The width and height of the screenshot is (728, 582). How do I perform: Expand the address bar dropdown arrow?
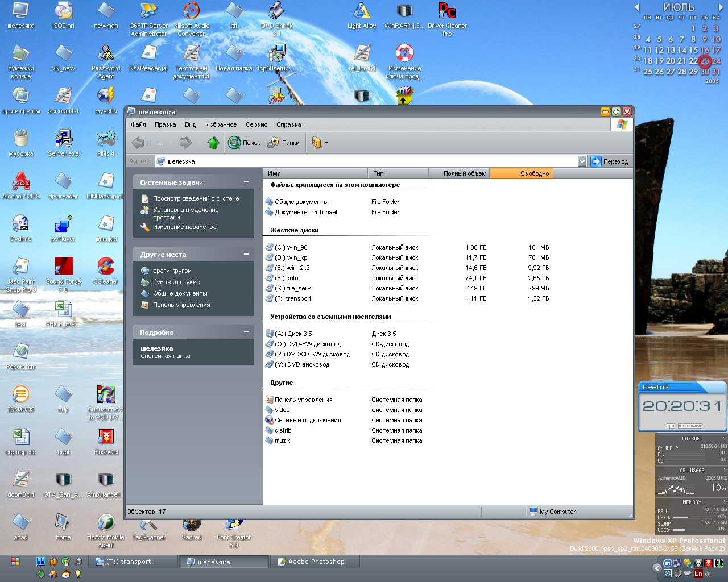click(x=582, y=161)
